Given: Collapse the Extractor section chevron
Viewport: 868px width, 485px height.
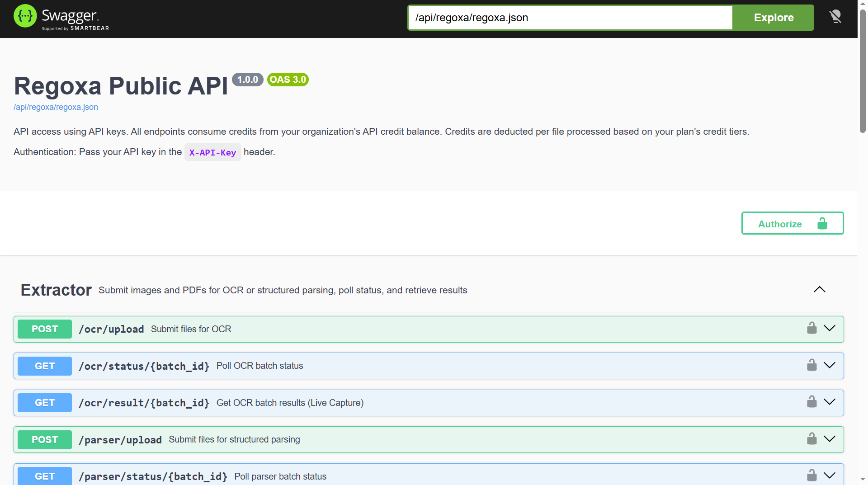Looking at the screenshot, I should 820,290.
